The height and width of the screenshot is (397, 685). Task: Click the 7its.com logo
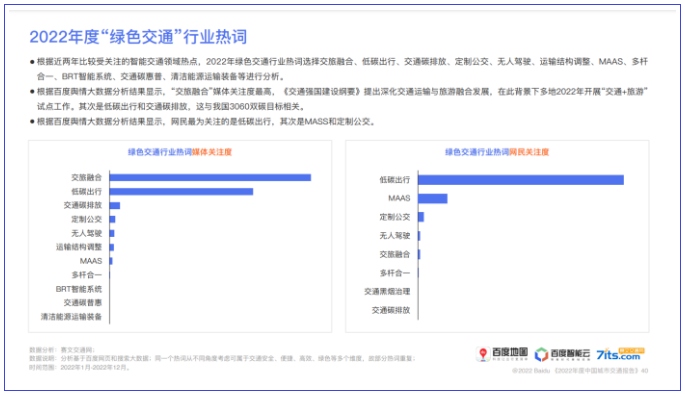(620, 354)
